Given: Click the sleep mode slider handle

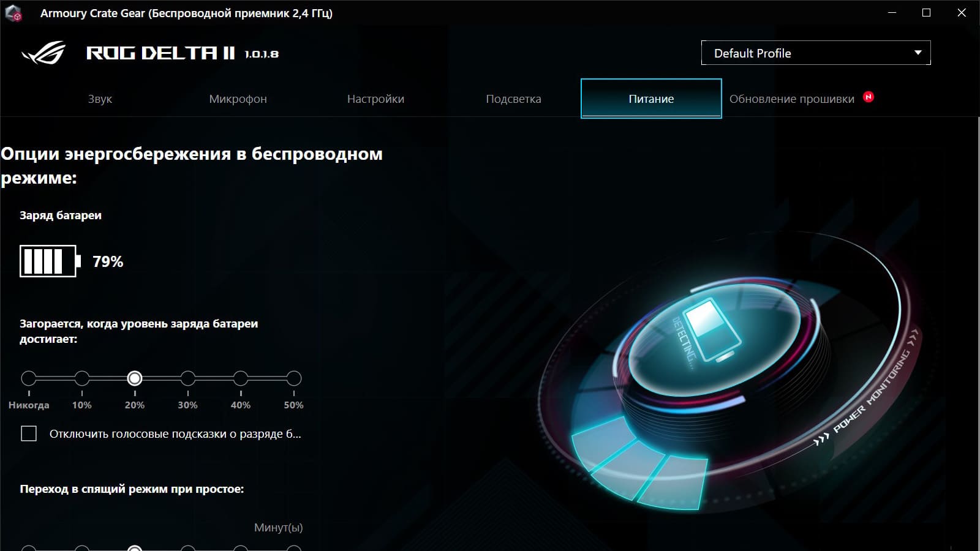Looking at the screenshot, I should (135, 548).
